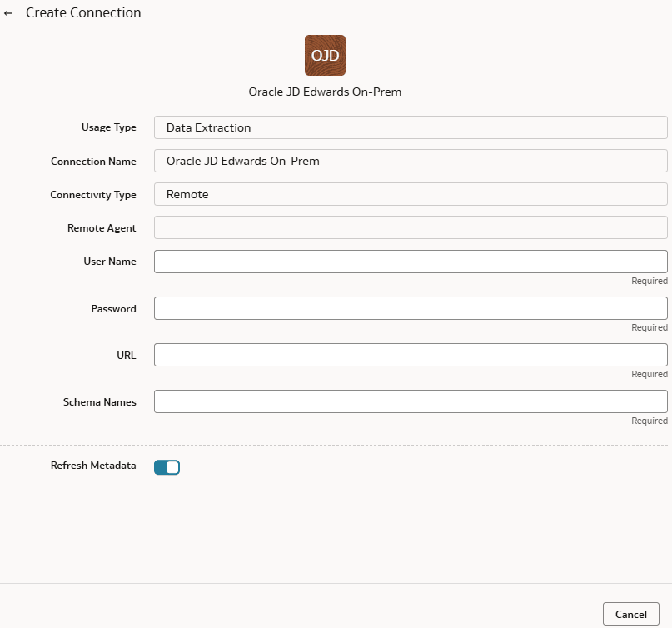Click the URL label

pyautogui.click(x=127, y=356)
